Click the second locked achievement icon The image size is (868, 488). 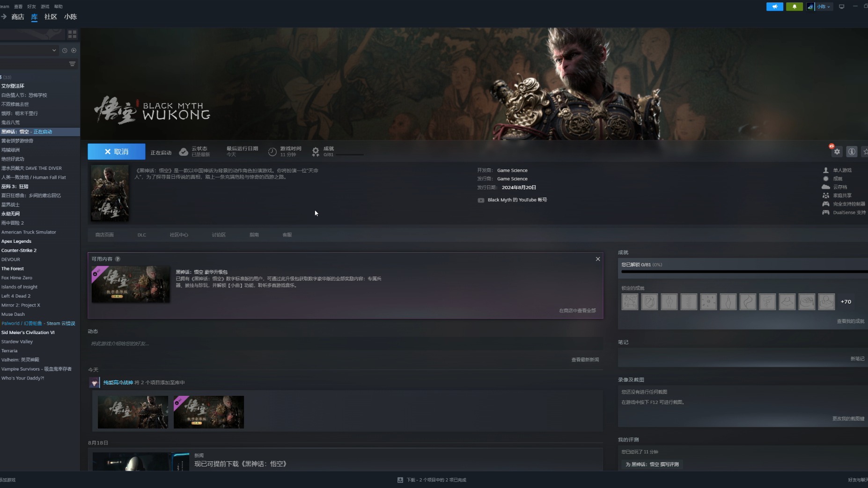coord(649,302)
